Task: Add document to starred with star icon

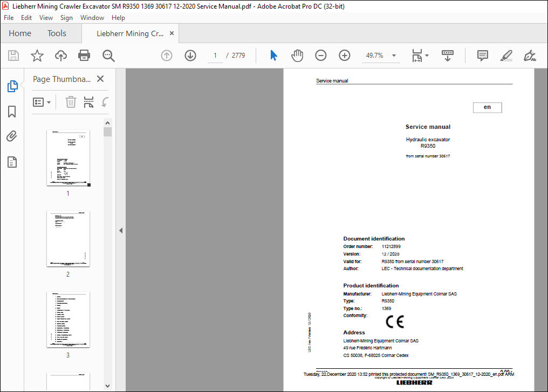Action: [37, 56]
